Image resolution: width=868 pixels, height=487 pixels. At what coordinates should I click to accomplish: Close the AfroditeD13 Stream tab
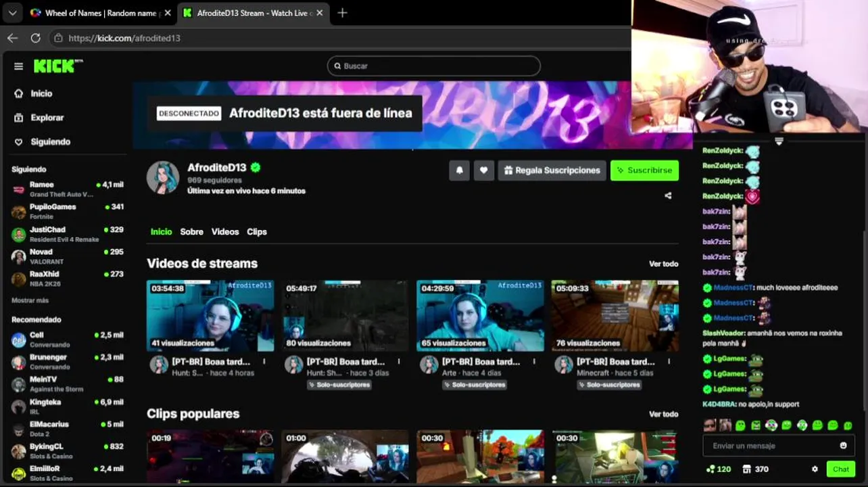point(320,13)
